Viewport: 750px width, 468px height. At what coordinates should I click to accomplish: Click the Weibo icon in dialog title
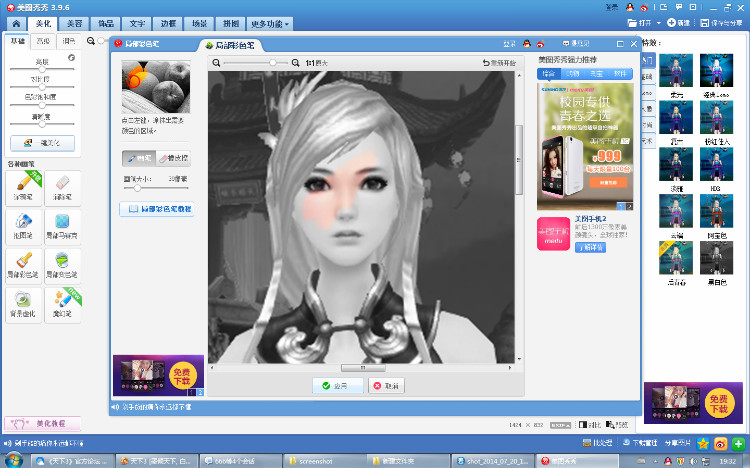540,44
